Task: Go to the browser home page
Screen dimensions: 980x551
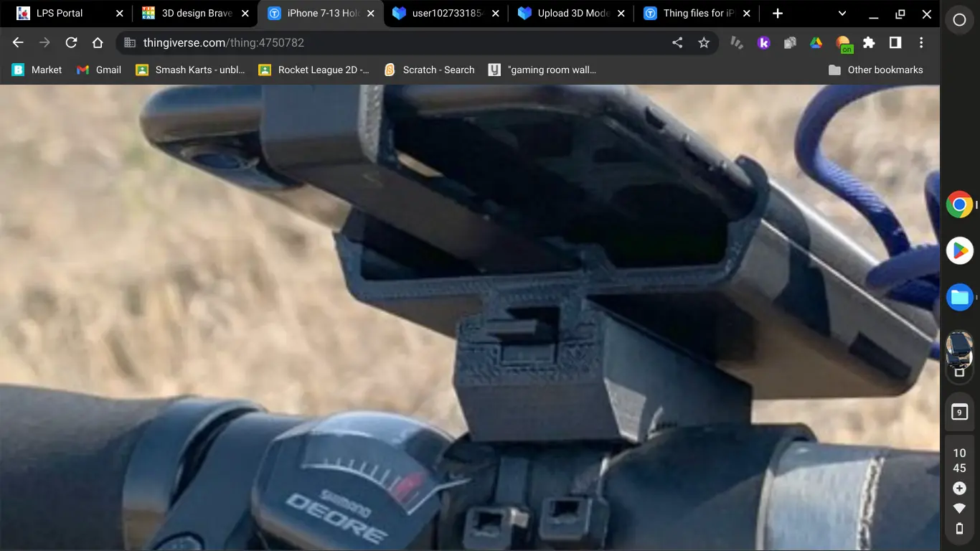Action: pos(98,43)
